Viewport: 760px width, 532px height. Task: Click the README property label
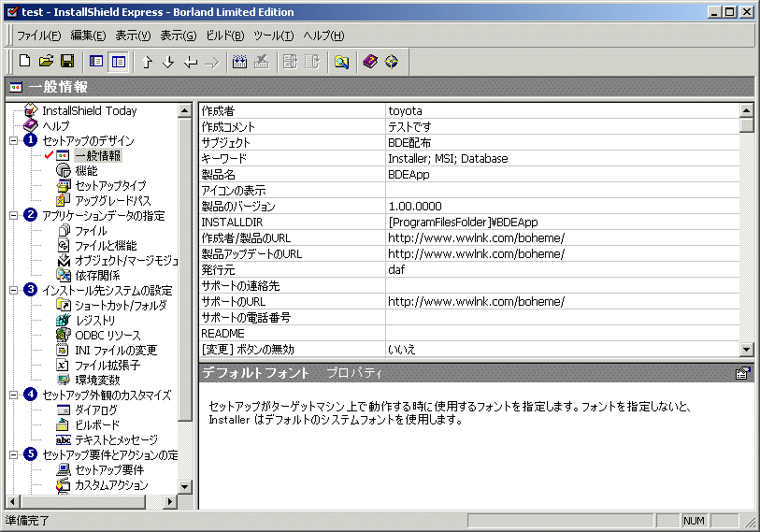click(x=223, y=334)
